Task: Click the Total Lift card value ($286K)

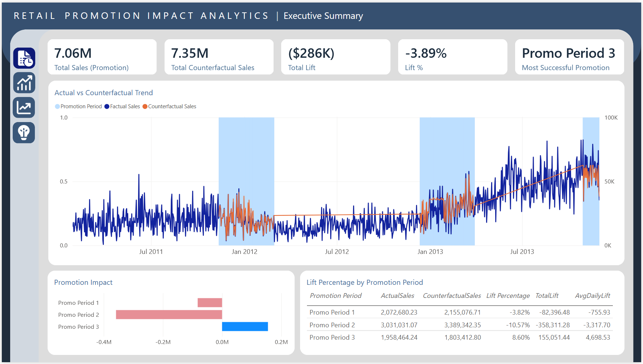Action: click(x=311, y=53)
